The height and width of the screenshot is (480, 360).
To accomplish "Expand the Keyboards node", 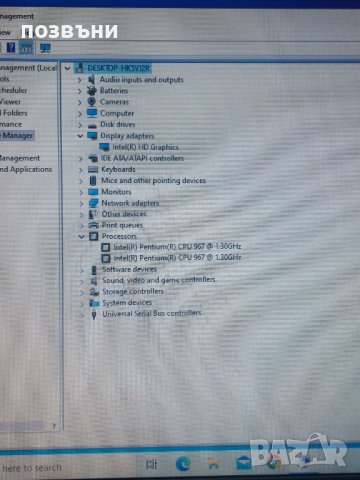I will click(81, 170).
